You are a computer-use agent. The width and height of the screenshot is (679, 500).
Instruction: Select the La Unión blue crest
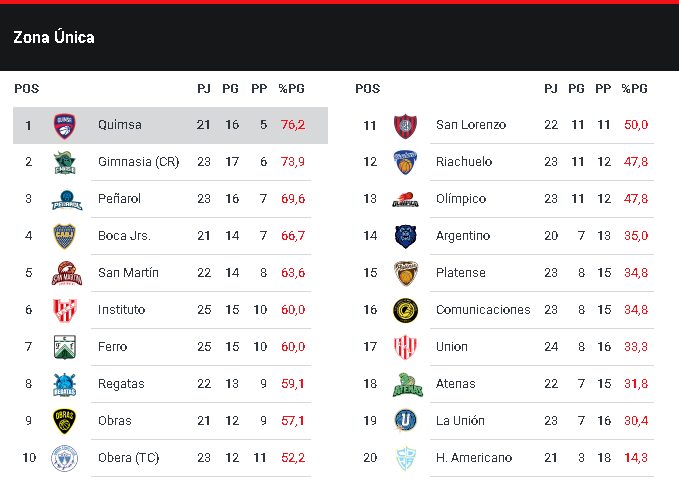(404, 421)
